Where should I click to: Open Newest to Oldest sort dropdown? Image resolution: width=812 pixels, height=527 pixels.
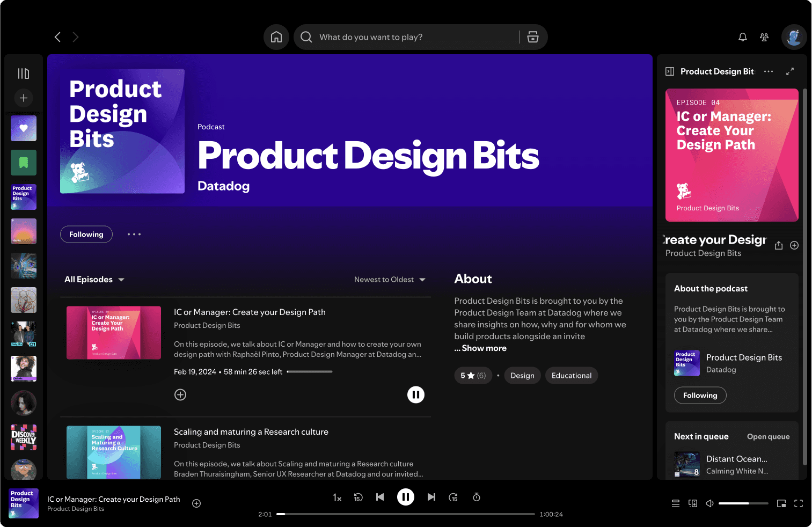(x=390, y=280)
